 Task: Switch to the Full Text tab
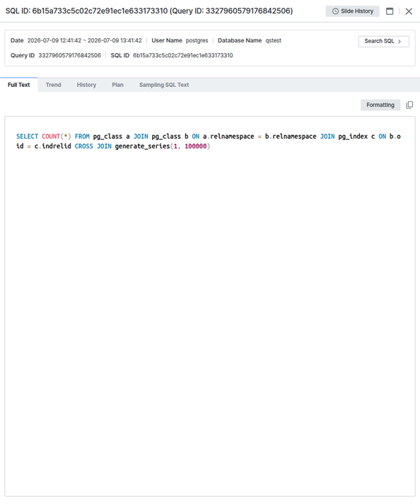(x=19, y=85)
